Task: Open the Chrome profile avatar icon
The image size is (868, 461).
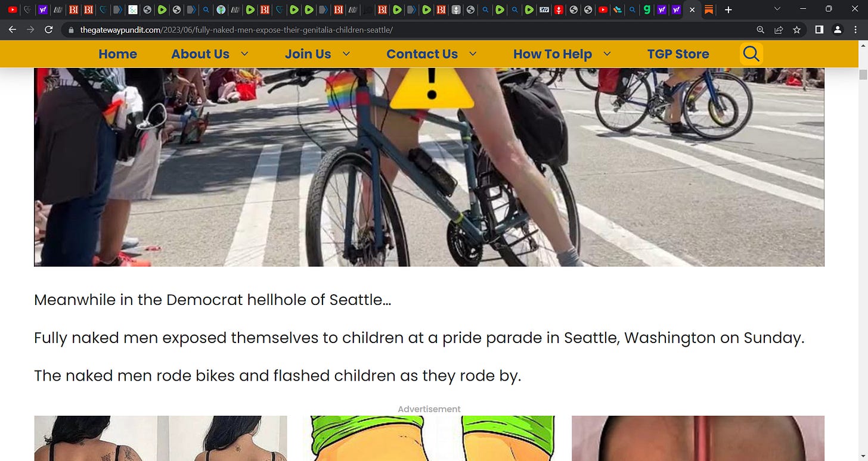Action: (838, 30)
